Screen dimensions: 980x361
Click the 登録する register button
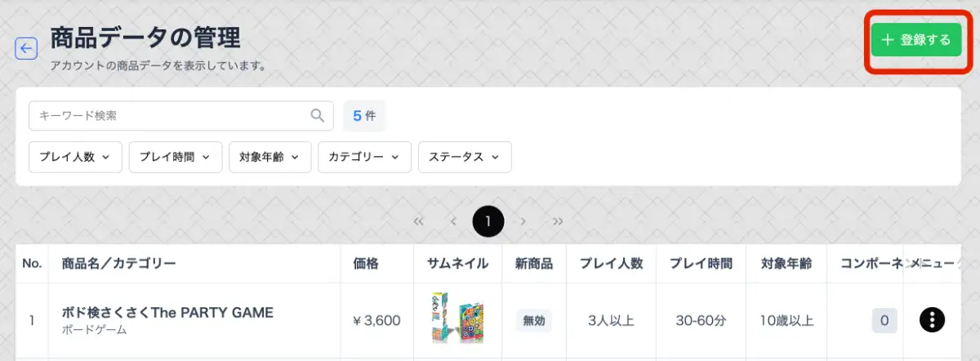coord(915,40)
